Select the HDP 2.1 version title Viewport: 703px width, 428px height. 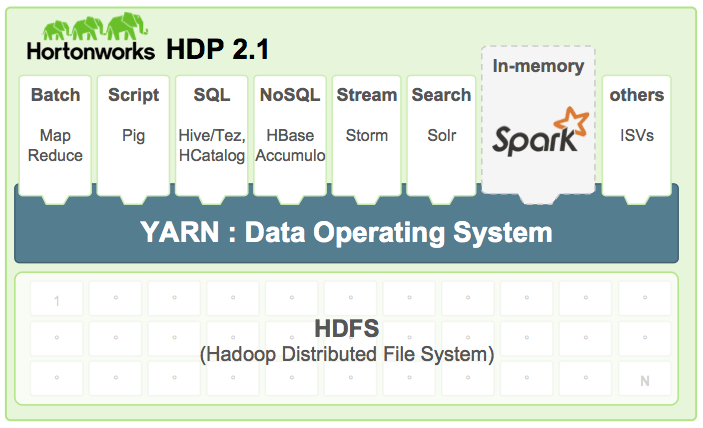click(217, 48)
